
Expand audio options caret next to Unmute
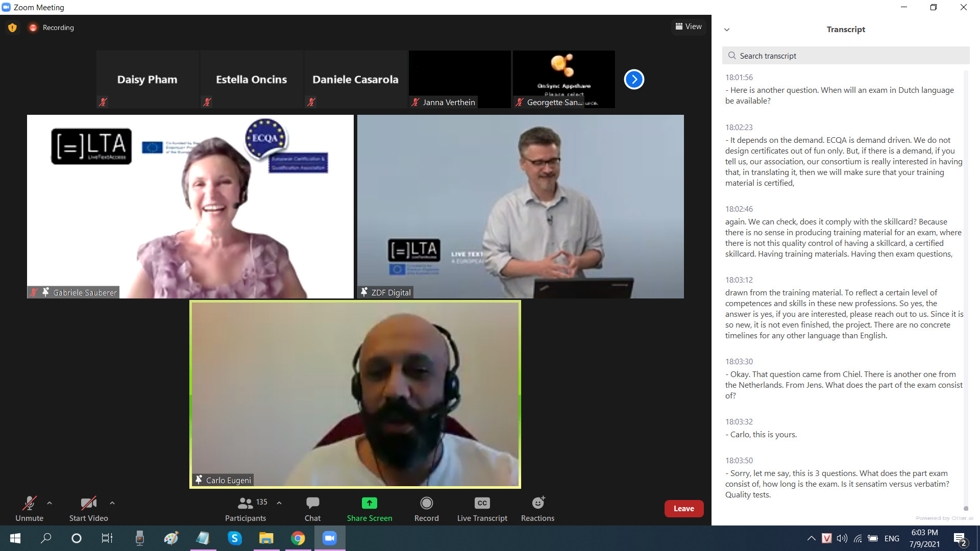coord(50,503)
